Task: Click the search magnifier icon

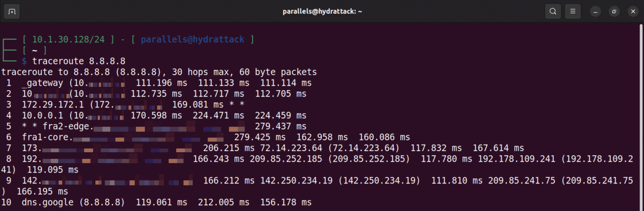Action: [553, 11]
